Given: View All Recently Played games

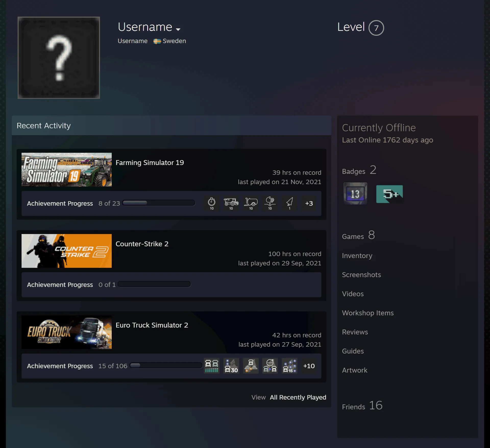Looking at the screenshot, I should click(x=298, y=397).
